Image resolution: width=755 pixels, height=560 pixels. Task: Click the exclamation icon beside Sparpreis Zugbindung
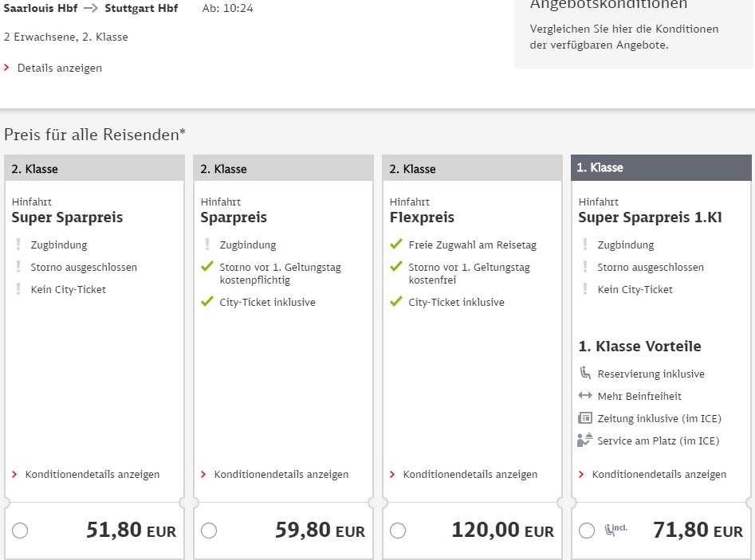click(x=207, y=245)
